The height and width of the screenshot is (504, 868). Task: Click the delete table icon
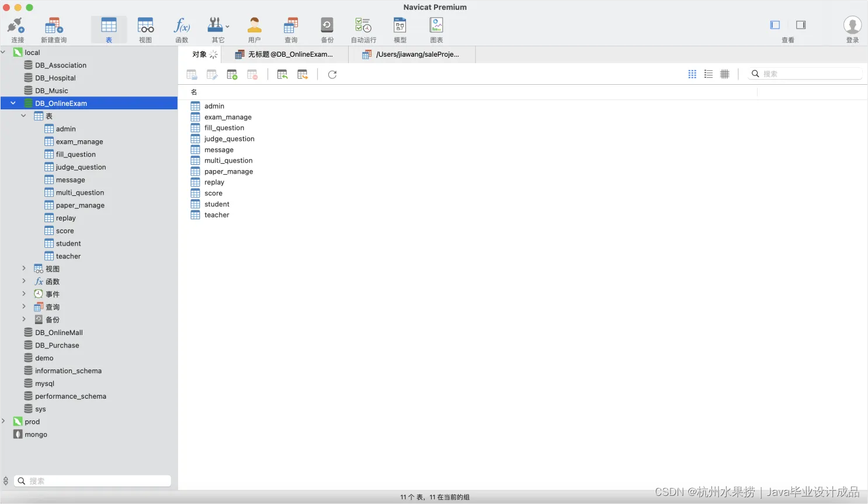[252, 74]
